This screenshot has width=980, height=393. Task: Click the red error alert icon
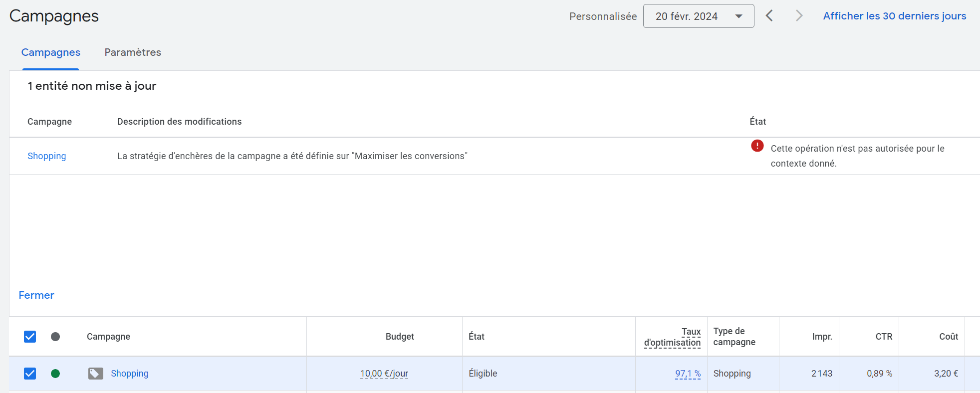[757, 146]
